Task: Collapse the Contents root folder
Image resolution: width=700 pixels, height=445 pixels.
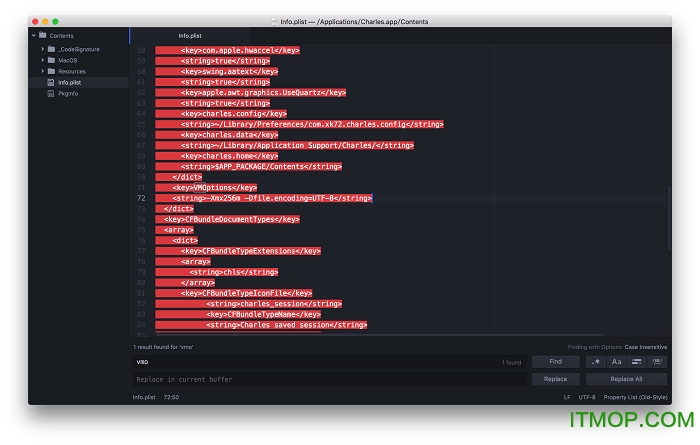Action: (33, 35)
